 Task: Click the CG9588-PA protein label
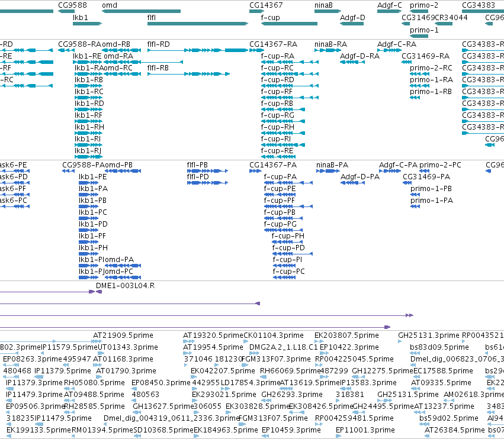(84, 165)
